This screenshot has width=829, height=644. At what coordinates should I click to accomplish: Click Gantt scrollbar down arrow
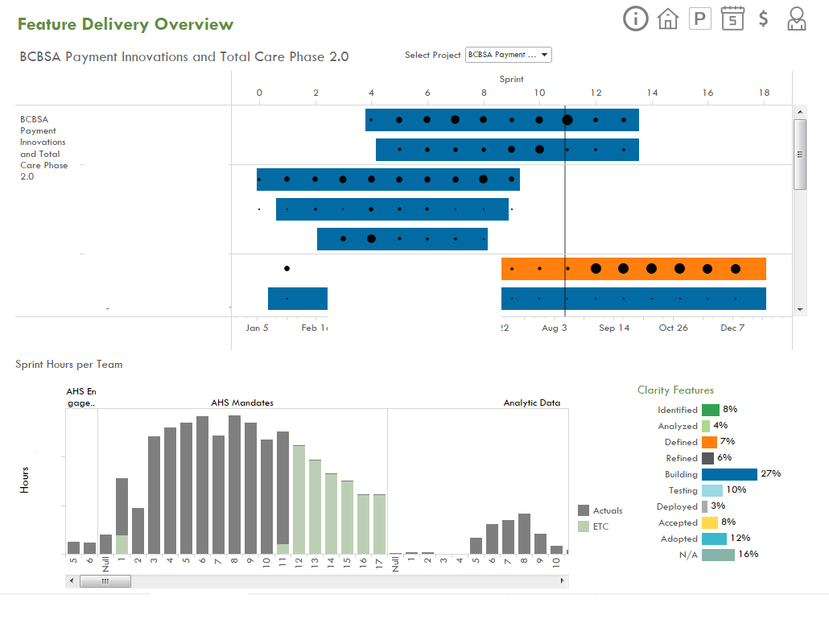(800, 309)
